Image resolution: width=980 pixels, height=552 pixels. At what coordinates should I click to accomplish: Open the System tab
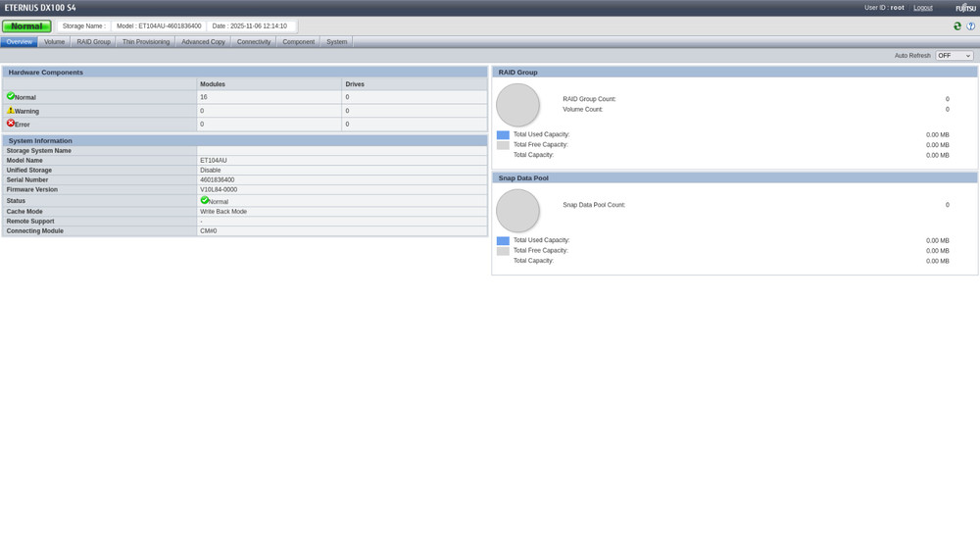click(336, 42)
